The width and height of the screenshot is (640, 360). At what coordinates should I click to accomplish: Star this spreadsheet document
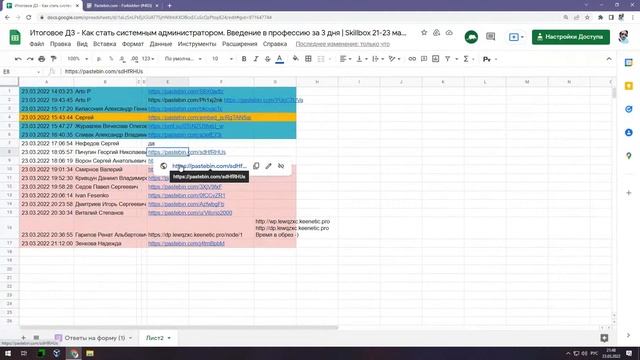click(424, 33)
